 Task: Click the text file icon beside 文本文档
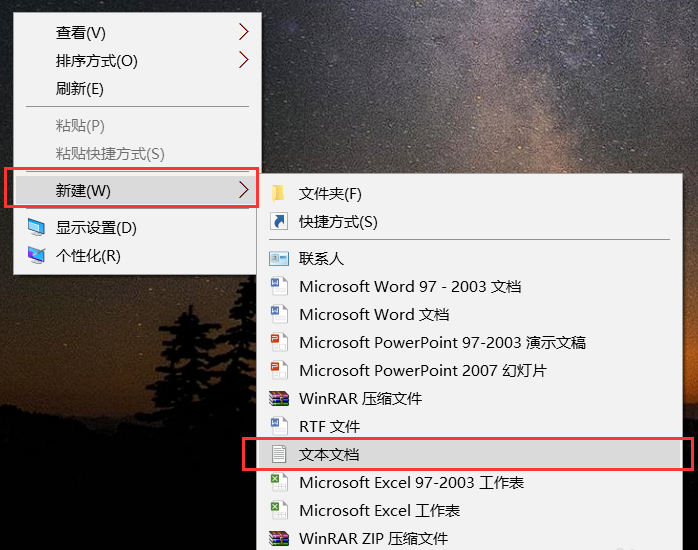(x=279, y=454)
